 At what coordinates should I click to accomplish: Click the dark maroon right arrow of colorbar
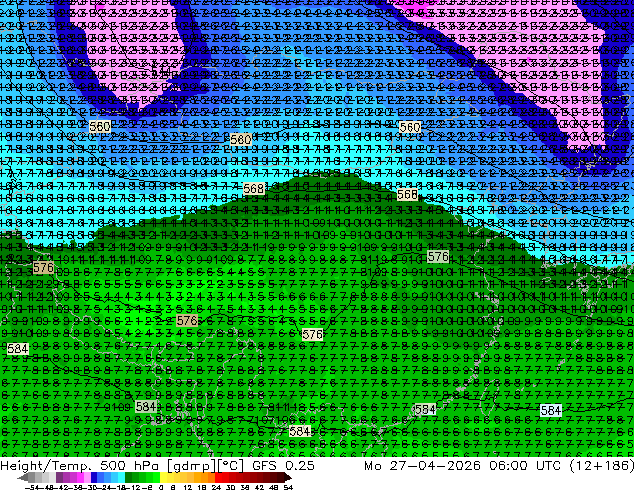(x=287, y=478)
